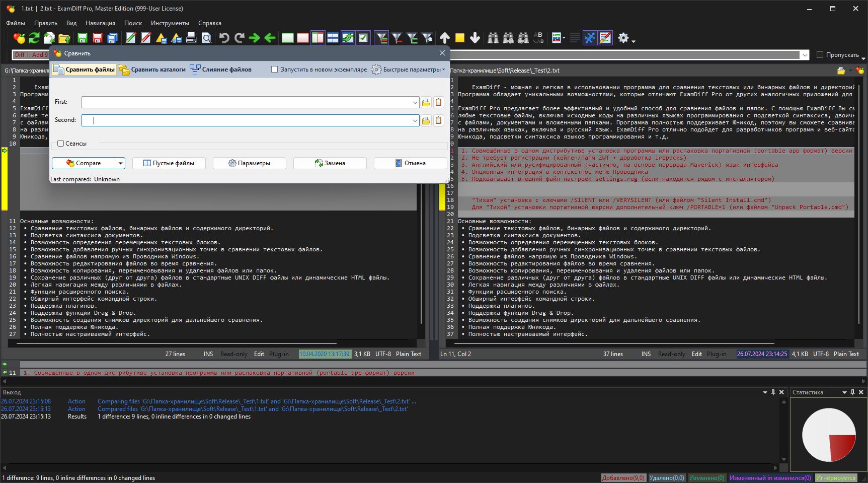Viewport: 868px width, 483px height.
Task: Click the browse folder icon beside First field
Action: [x=426, y=102]
